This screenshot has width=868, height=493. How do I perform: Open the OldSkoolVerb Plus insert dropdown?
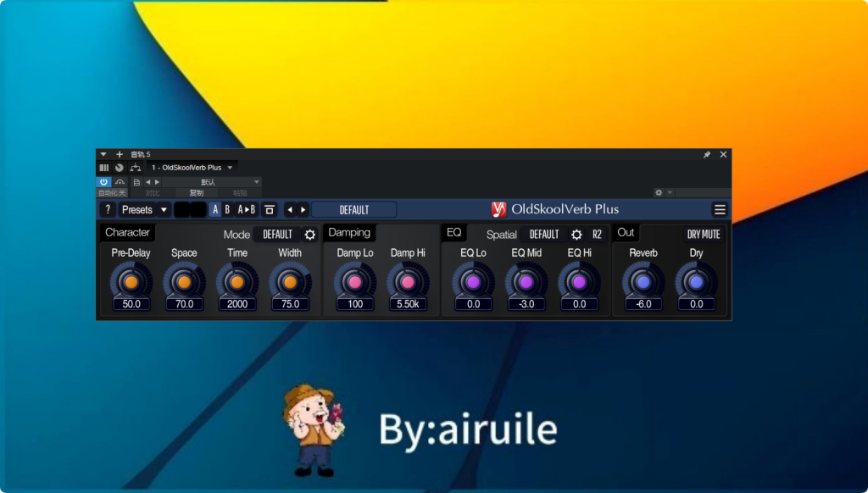[x=192, y=167]
